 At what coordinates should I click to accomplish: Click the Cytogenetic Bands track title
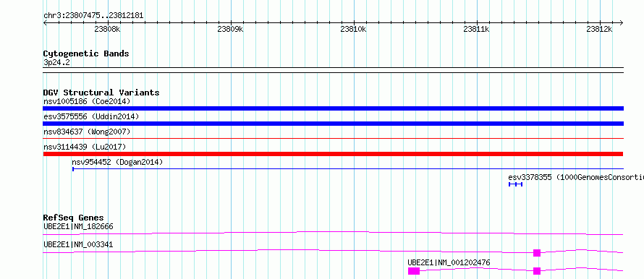[86, 53]
